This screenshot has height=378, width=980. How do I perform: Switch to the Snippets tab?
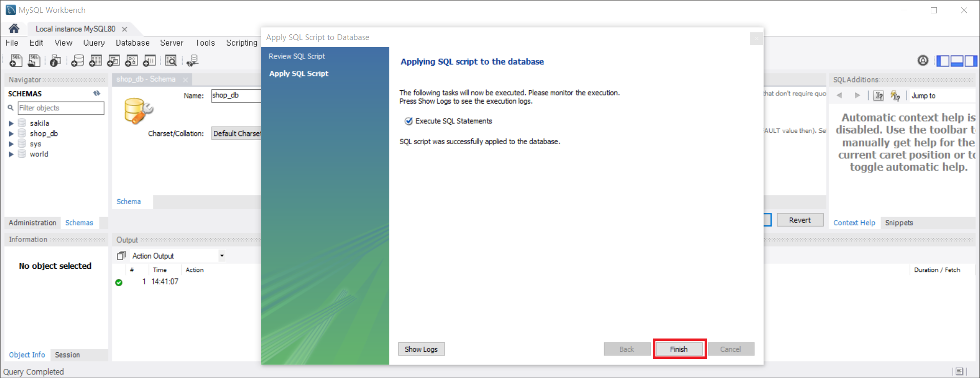899,223
